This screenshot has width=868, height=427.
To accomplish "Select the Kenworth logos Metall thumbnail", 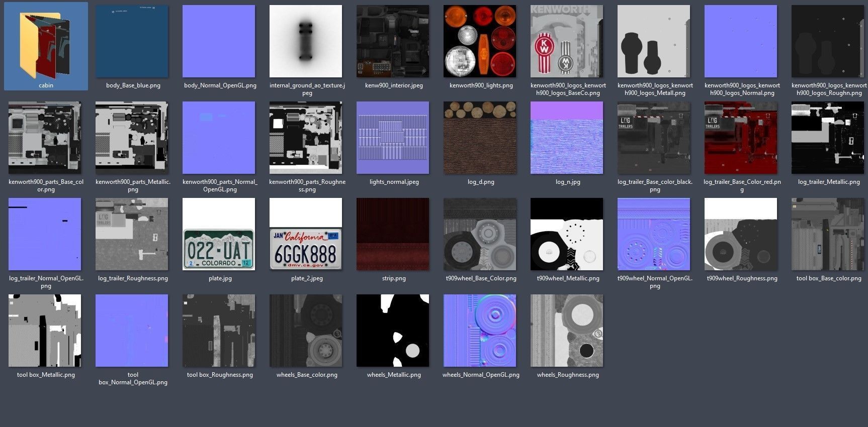I will 654,41.
